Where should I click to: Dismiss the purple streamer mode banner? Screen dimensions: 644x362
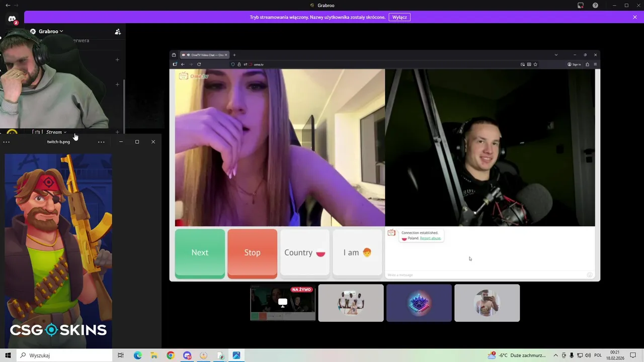[x=635, y=17]
